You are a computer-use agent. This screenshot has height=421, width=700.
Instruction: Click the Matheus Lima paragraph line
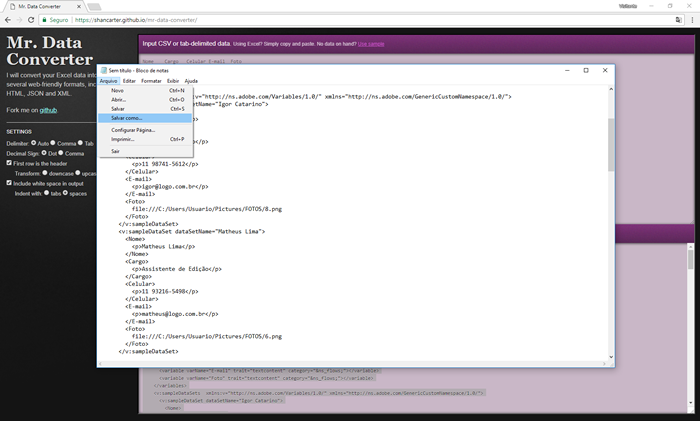click(163, 246)
